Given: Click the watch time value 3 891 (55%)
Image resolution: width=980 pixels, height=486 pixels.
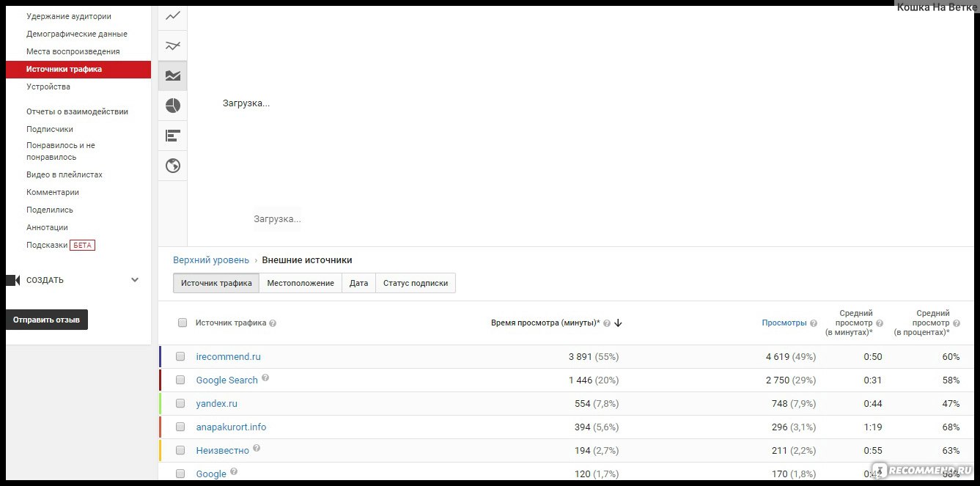Looking at the screenshot, I should [x=594, y=357].
